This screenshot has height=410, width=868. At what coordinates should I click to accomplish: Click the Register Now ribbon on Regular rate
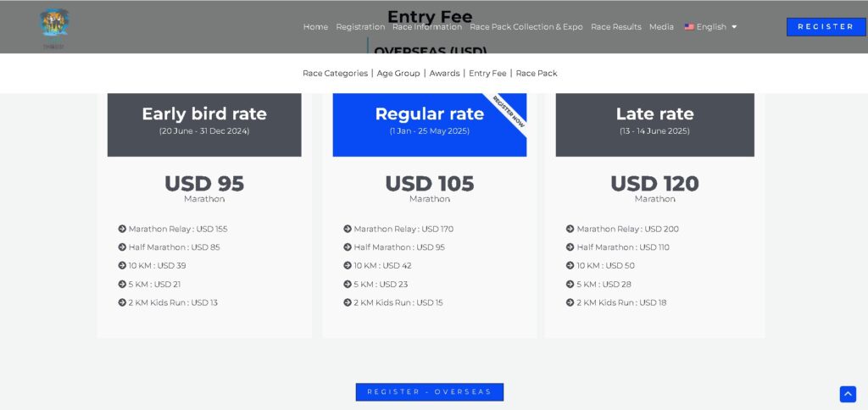[509, 111]
